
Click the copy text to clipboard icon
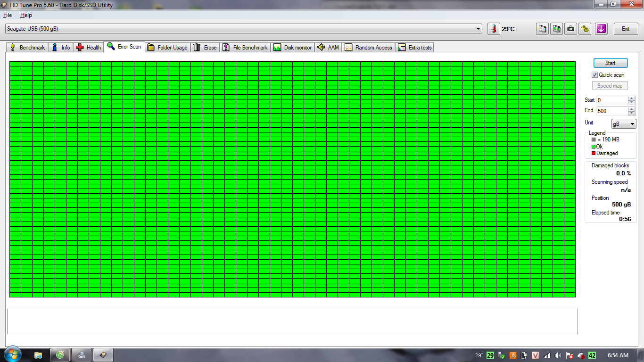543,29
